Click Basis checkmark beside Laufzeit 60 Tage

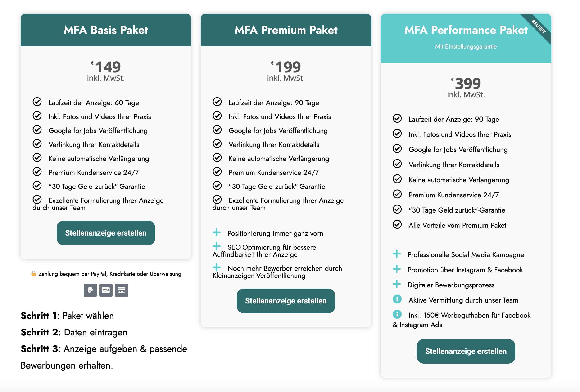pos(37,102)
